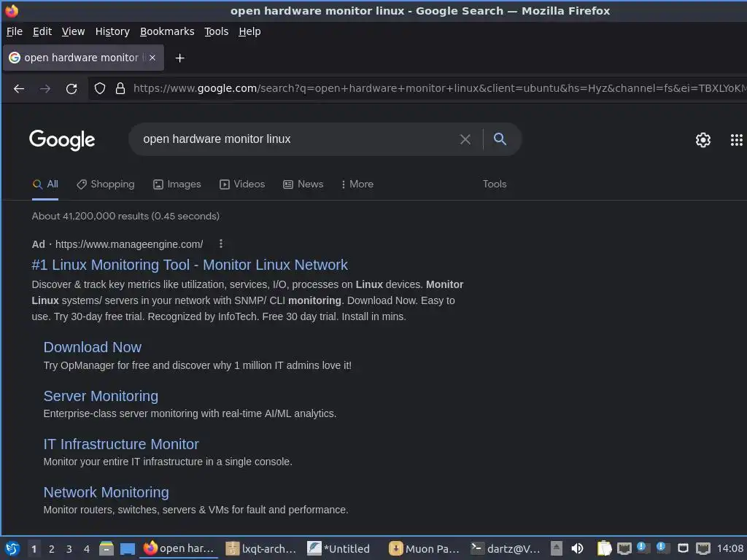Open the Google apps grid

737,139
